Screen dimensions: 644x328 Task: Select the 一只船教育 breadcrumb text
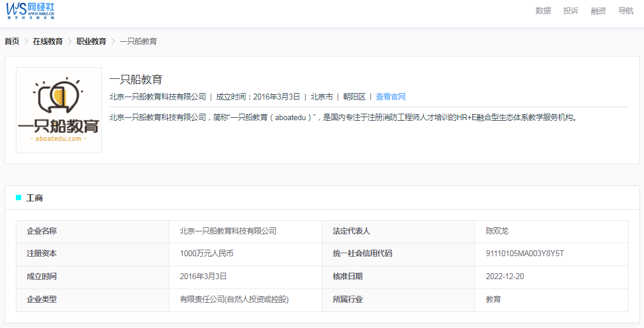pyautogui.click(x=138, y=41)
